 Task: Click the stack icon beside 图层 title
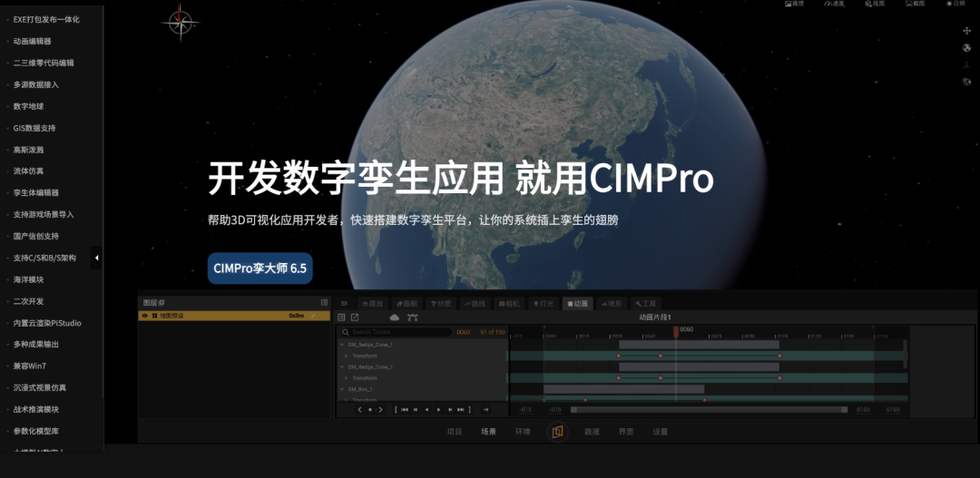tap(162, 302)
